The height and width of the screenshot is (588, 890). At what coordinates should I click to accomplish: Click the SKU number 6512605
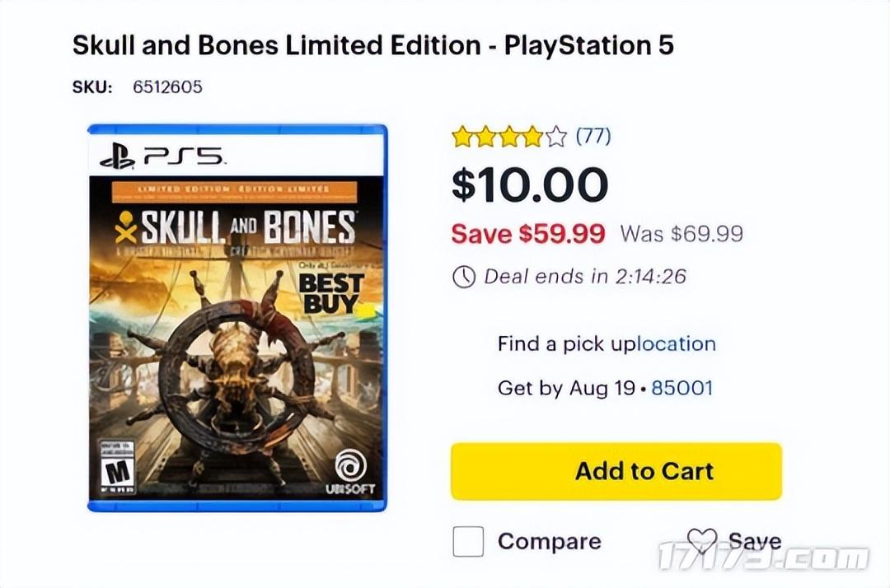pos(167,86)
